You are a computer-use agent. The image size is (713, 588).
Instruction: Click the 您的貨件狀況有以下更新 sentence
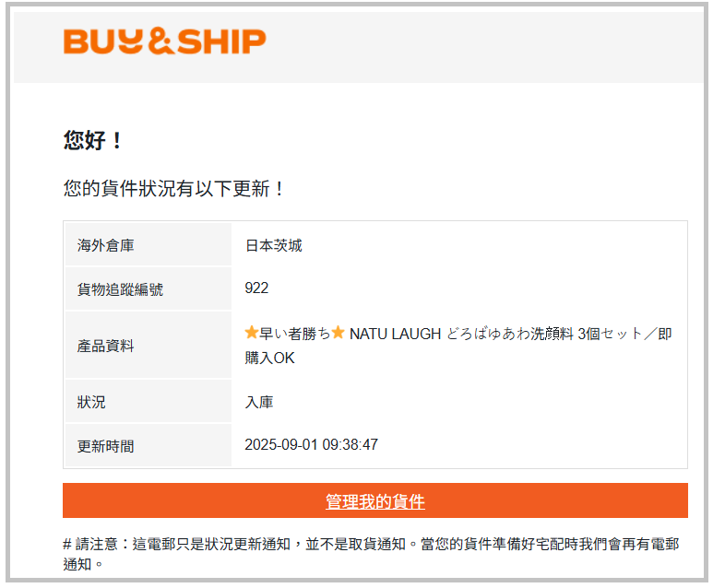coord(174,189)
